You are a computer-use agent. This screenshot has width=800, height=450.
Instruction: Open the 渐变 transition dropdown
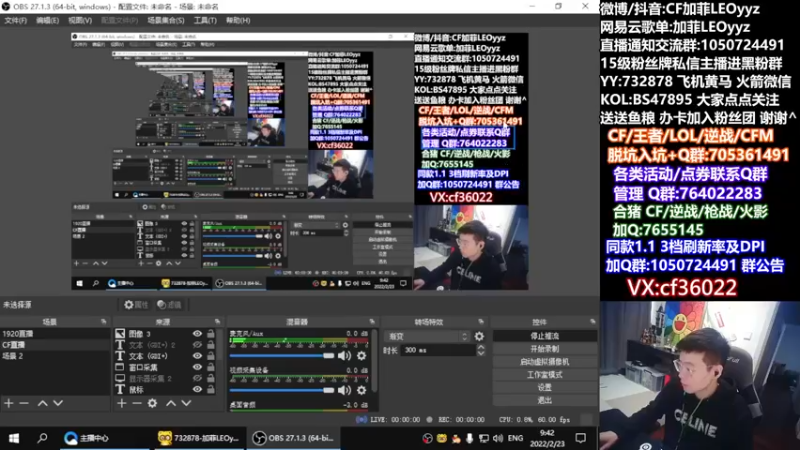pos(429,336)
